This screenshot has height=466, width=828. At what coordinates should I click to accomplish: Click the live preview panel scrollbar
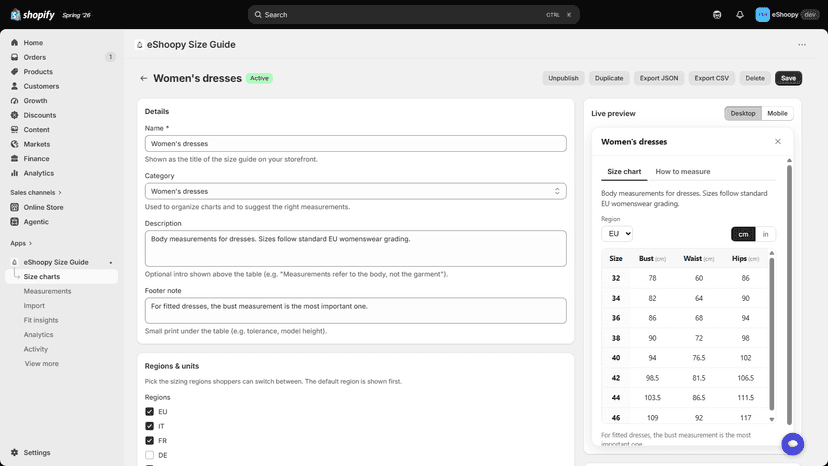coord(789,295)
